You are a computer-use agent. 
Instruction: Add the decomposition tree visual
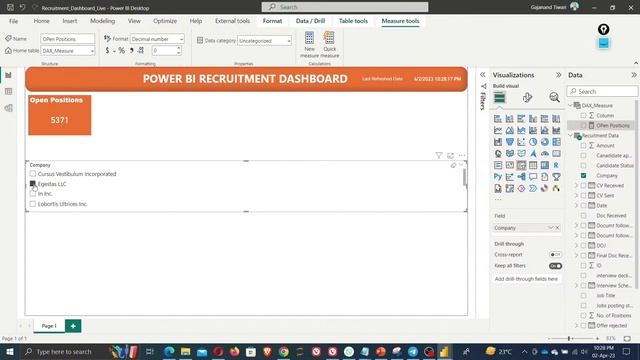pyautogui.click(x=521, y=177)
